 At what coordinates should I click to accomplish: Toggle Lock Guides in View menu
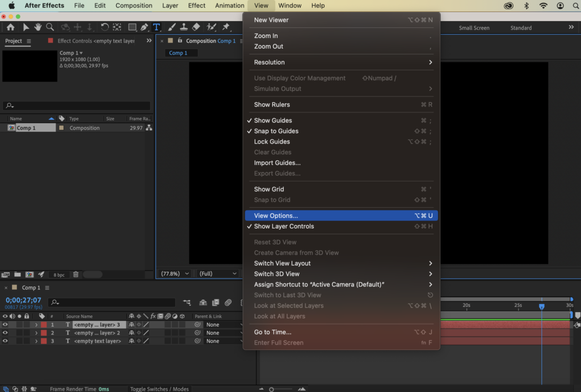coord(341,141)
